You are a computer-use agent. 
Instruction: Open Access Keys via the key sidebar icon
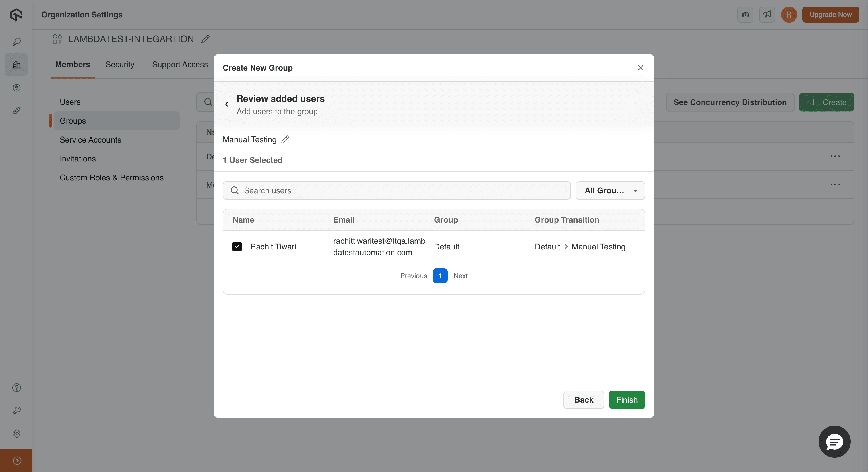[x=16, y=41]
